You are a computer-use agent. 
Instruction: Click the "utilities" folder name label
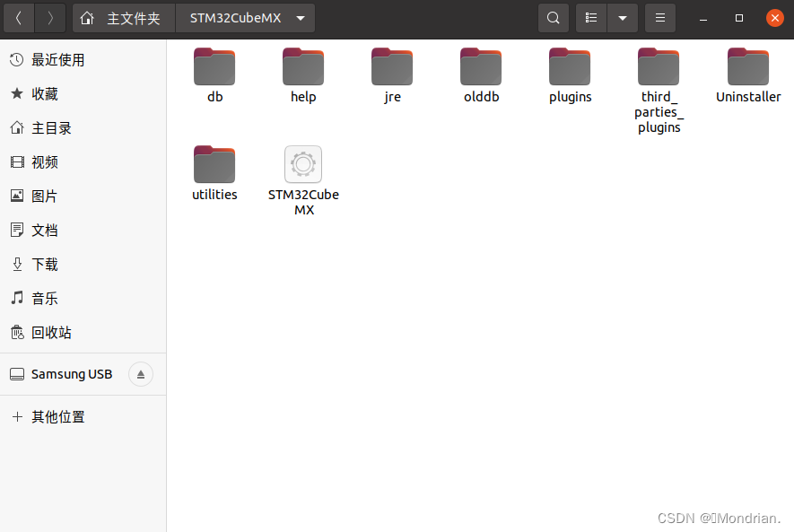(x=214, y=195)
